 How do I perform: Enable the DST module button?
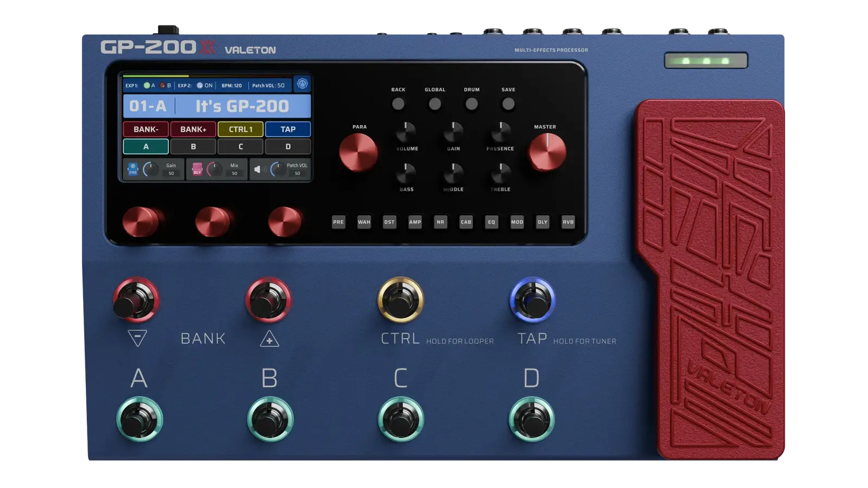click(x=389, y=222)
